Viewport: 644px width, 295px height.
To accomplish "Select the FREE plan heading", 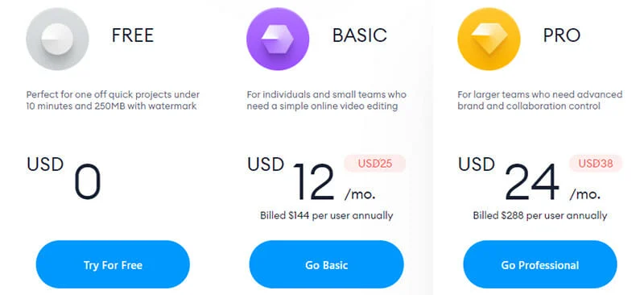I will pyautogui.click(x=133, y=35).
